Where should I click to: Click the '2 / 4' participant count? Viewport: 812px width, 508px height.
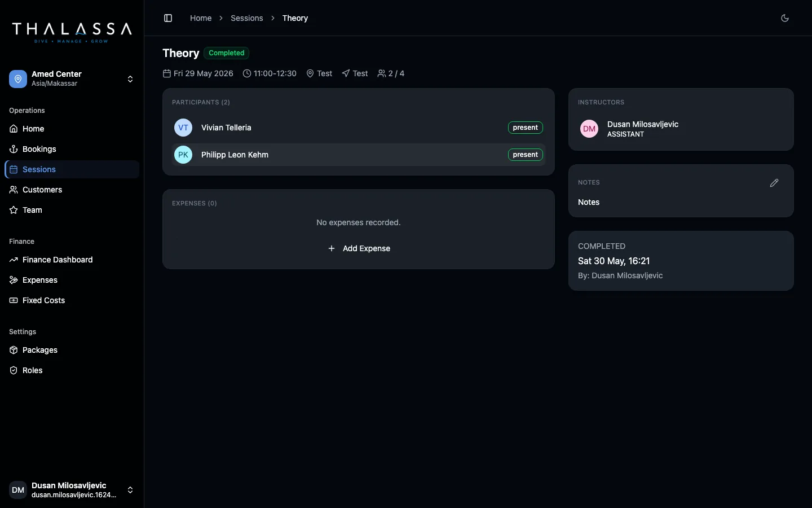pyautogui.click(x=396, y=73)
